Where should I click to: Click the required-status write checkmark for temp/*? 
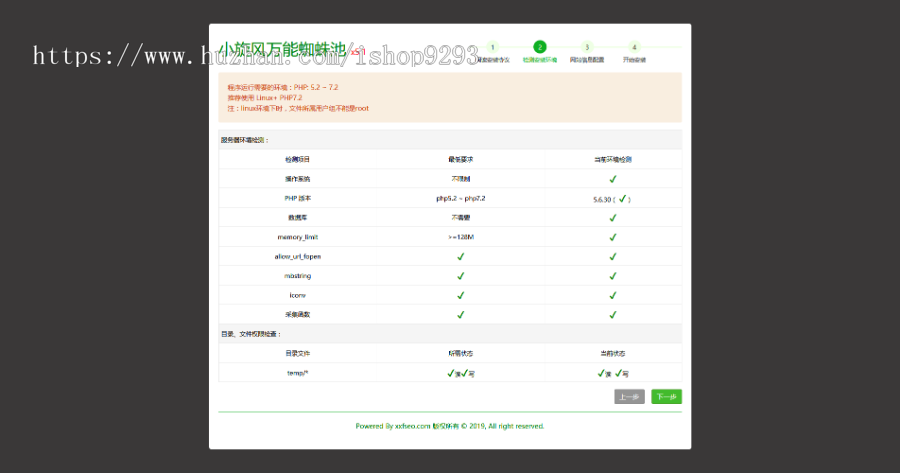[x=466, y=372]
